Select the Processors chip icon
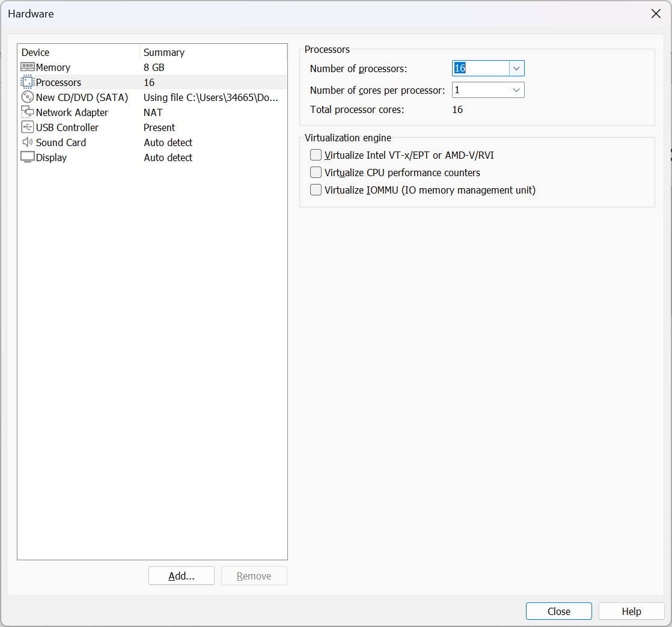 [28, 82]
